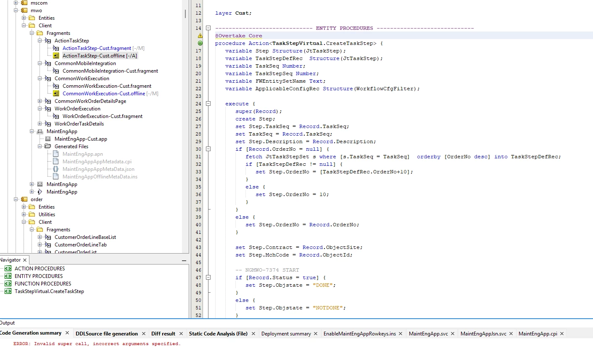This screenshot has width=593, height=364.
Task: Open the MaintEngApp.svc output tab
Action: 428,334
